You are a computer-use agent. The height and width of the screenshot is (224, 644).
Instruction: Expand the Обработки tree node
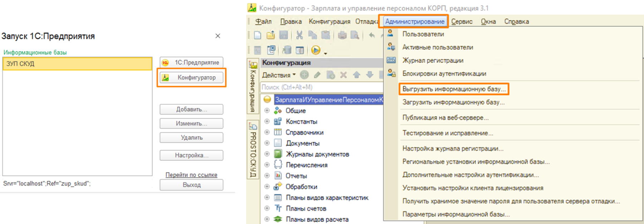[x=267, y=186]
